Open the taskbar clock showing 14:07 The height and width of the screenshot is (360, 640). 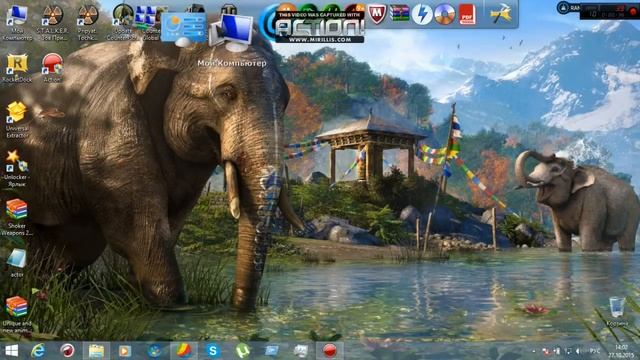(x=621, y=351)
